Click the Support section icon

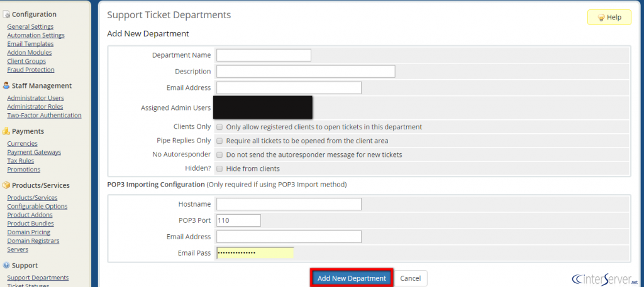[6, 265]
